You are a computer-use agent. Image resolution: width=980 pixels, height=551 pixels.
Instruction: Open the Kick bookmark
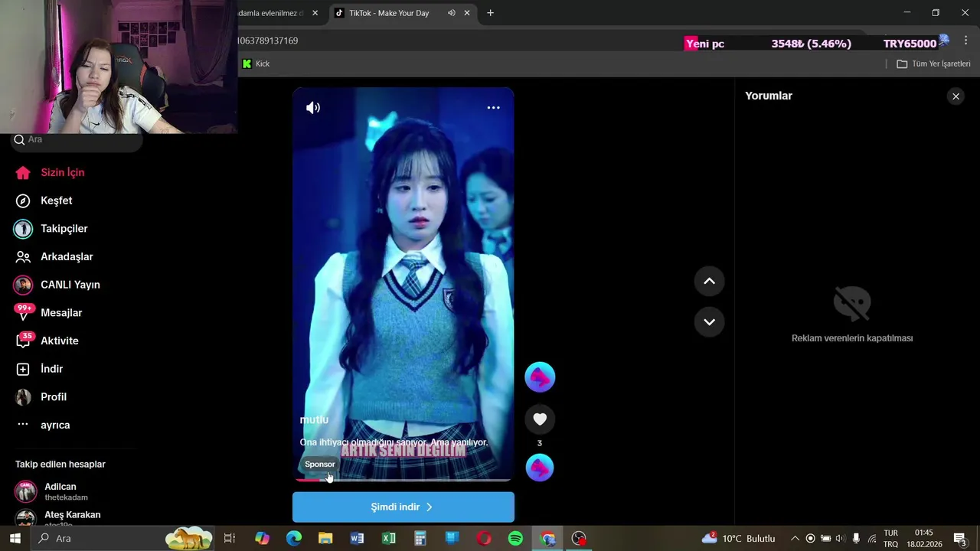click(x=256, y=64)
